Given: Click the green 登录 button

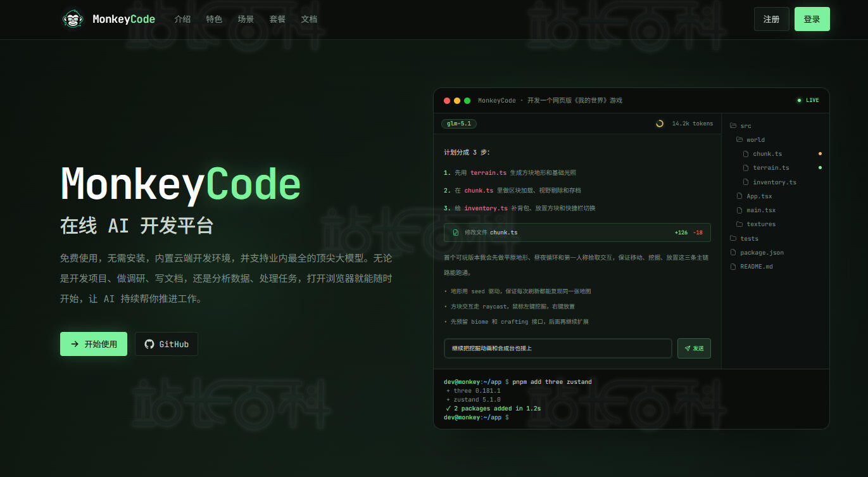Looking at the screenshot, I should point(812,19).
